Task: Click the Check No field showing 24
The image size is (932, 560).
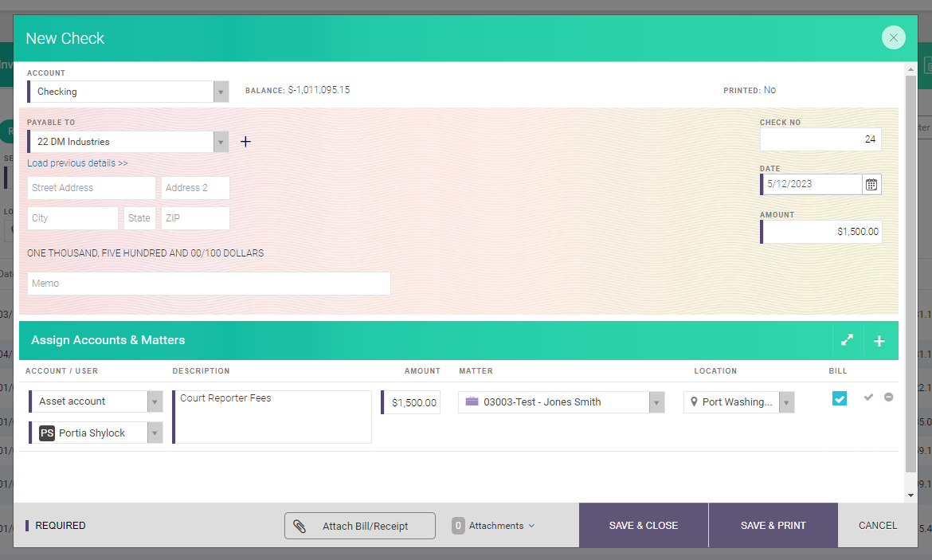Action: point(820,139)
